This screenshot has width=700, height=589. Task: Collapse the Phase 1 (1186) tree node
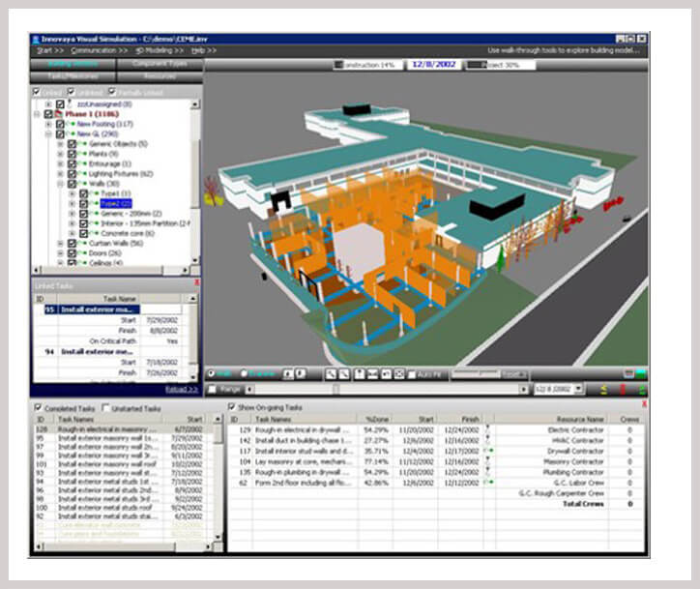point(37,114)
